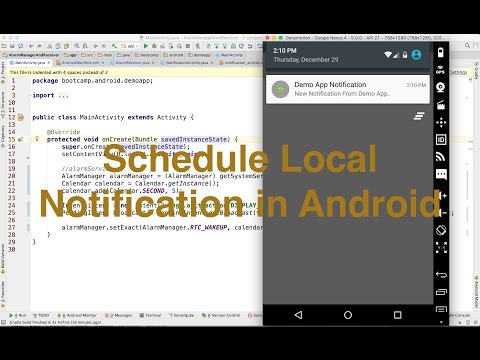The height and width of the screenshot is (360, 480).
Task: Click the Save All disk icon
Action: coord(12,46)
